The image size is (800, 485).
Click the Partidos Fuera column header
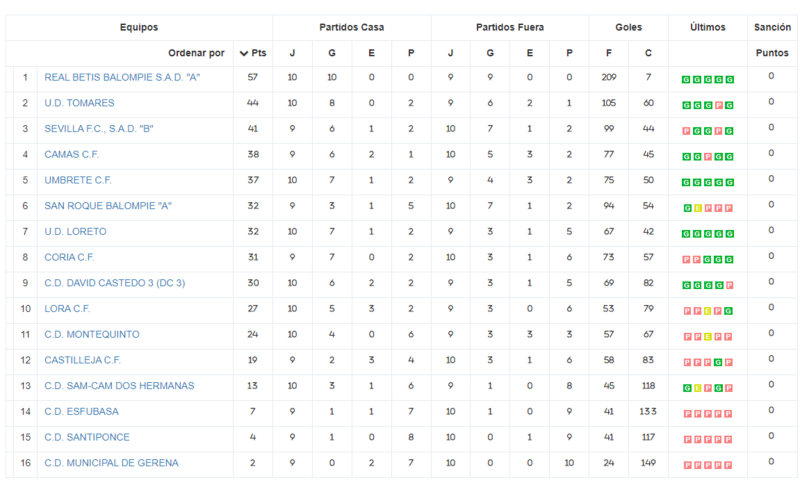(510, 28)
